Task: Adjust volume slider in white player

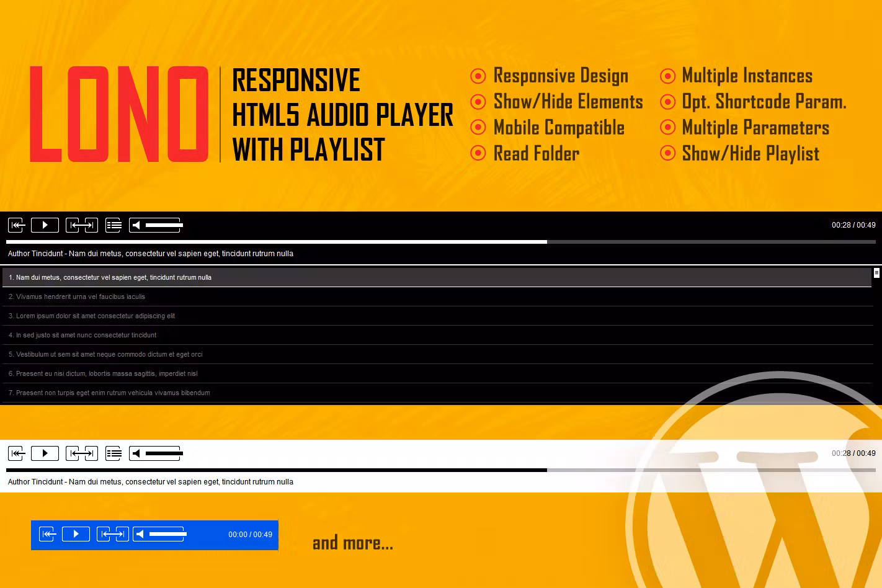Action: [164, 453]
